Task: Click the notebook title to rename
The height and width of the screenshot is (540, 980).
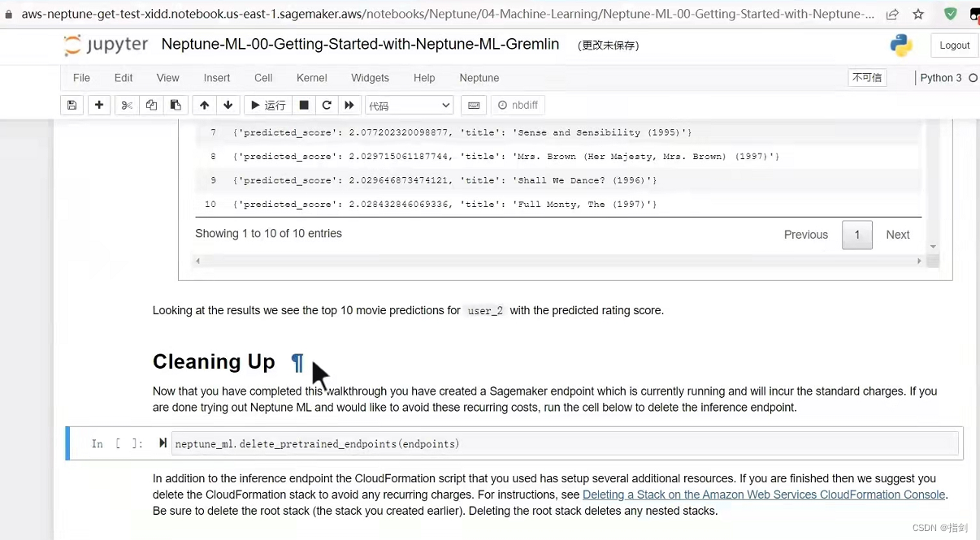Action: (360, 45)
